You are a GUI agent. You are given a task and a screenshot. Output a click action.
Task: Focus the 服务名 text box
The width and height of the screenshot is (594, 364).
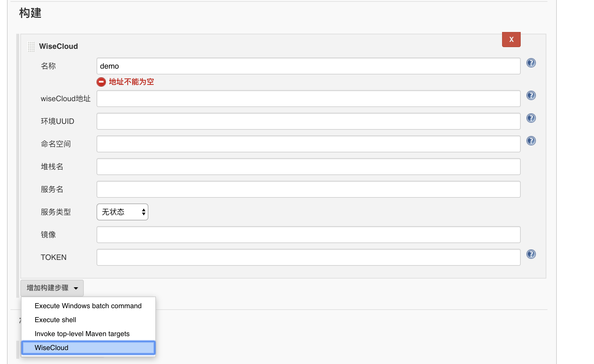[x=308, y=190]
